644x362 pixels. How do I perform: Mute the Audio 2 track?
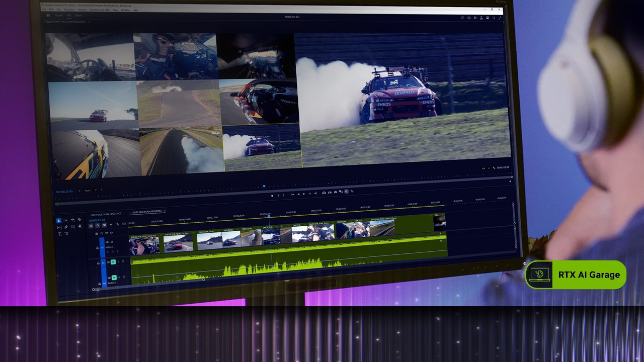[114, 278]
